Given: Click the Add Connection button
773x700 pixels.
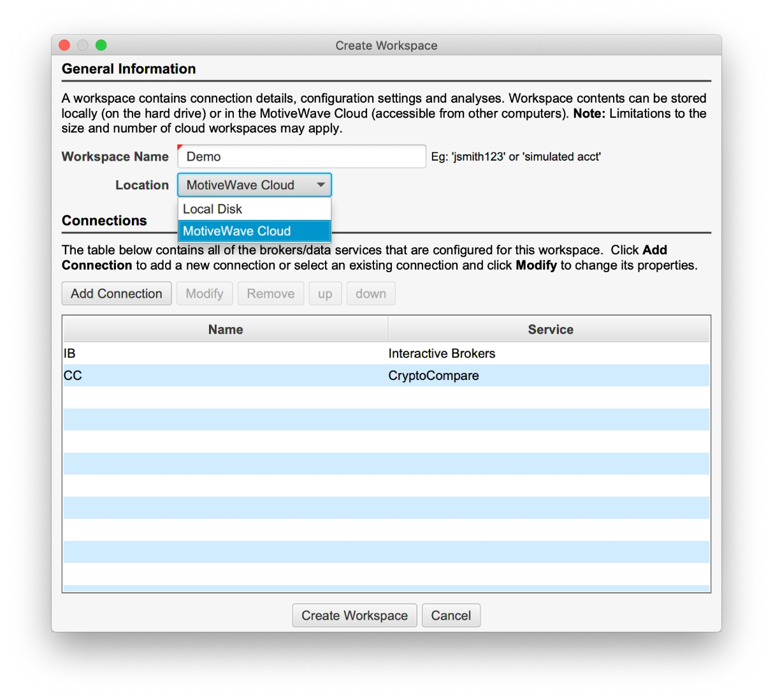Looking at the screenshot, I should click(x=117, y=294).
